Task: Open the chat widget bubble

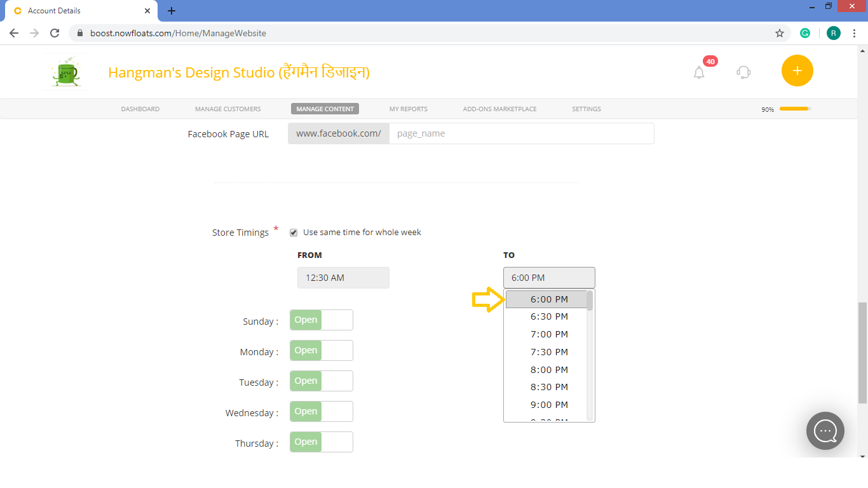Action: 825,431
